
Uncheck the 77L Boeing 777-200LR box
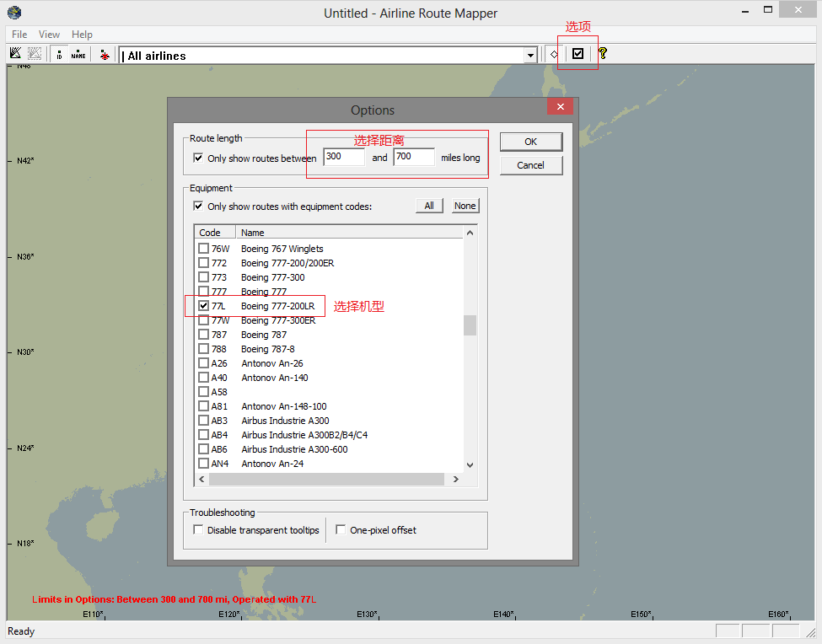203,305
